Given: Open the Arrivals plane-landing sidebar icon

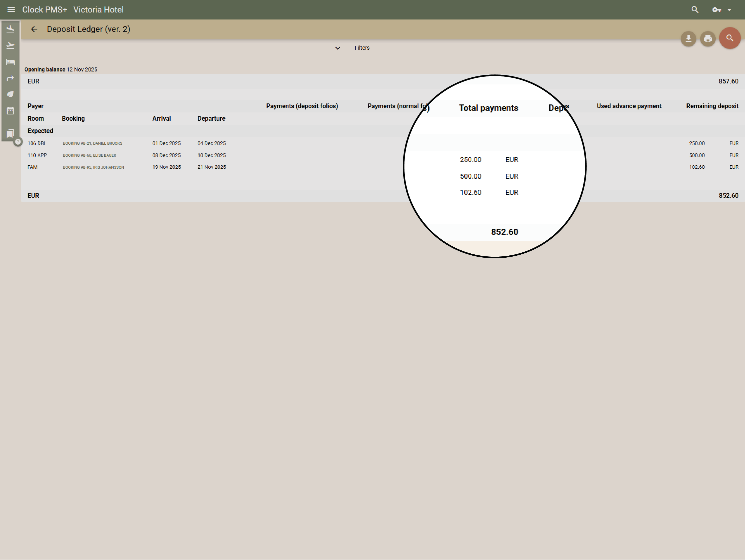Looking at the screenshot, I should point(10,29).
